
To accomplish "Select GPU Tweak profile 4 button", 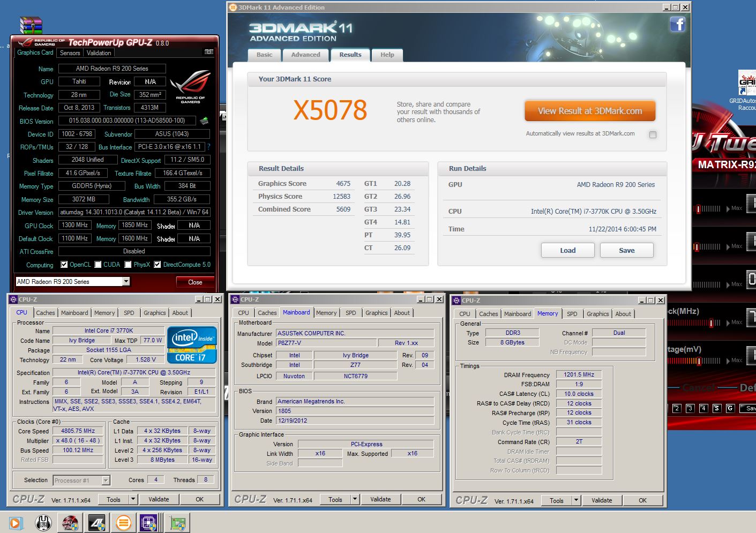I will point(703,408).
